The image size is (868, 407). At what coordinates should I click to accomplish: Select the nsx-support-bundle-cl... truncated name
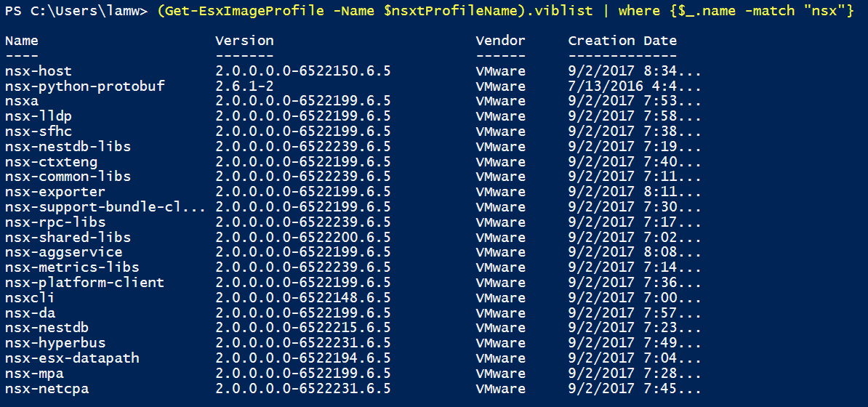tap(105, 207)
